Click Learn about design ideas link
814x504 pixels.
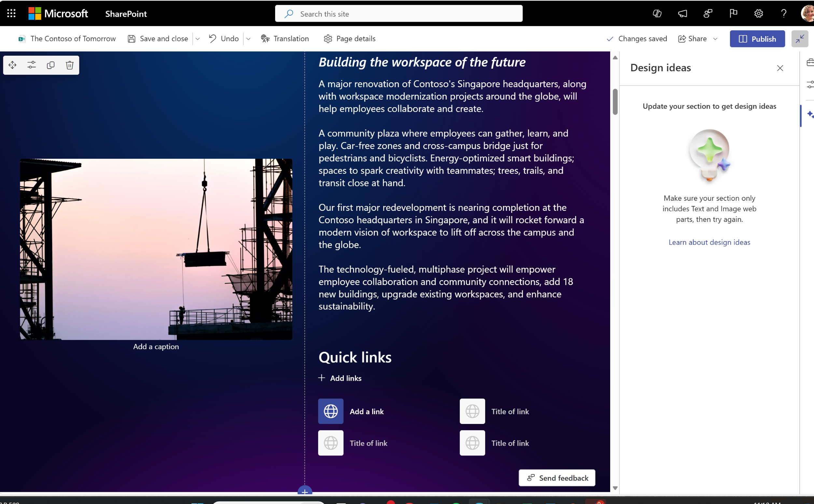(709, 242)
